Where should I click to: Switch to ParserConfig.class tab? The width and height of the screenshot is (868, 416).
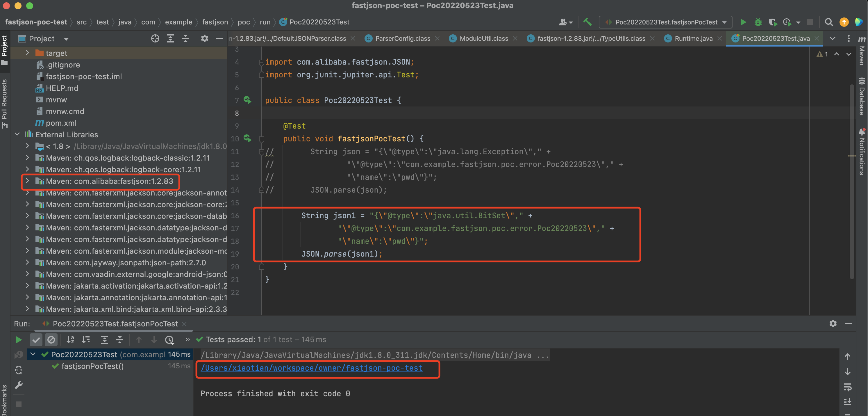pyautogui.click(x=402, y=38)
